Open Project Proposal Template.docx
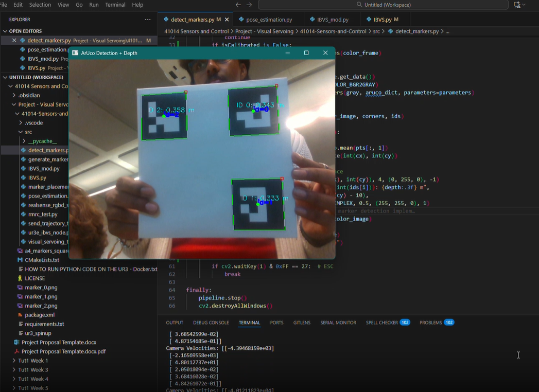 click(59, 343)
